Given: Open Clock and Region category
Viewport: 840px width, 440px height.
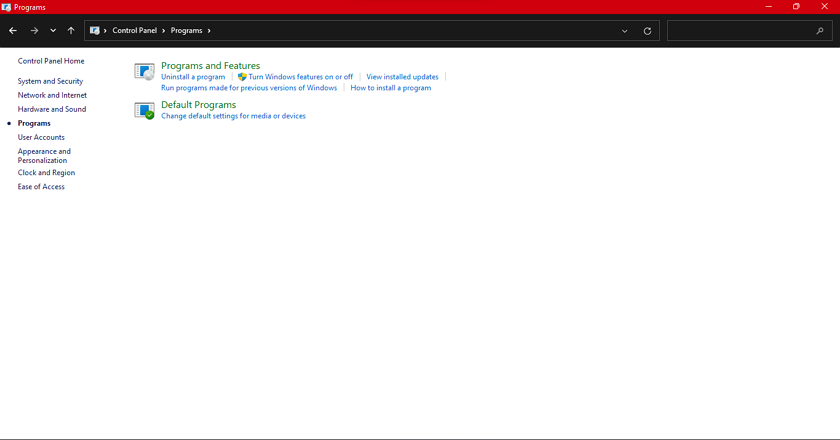Looking at the screenshot, I should (46, 173).
